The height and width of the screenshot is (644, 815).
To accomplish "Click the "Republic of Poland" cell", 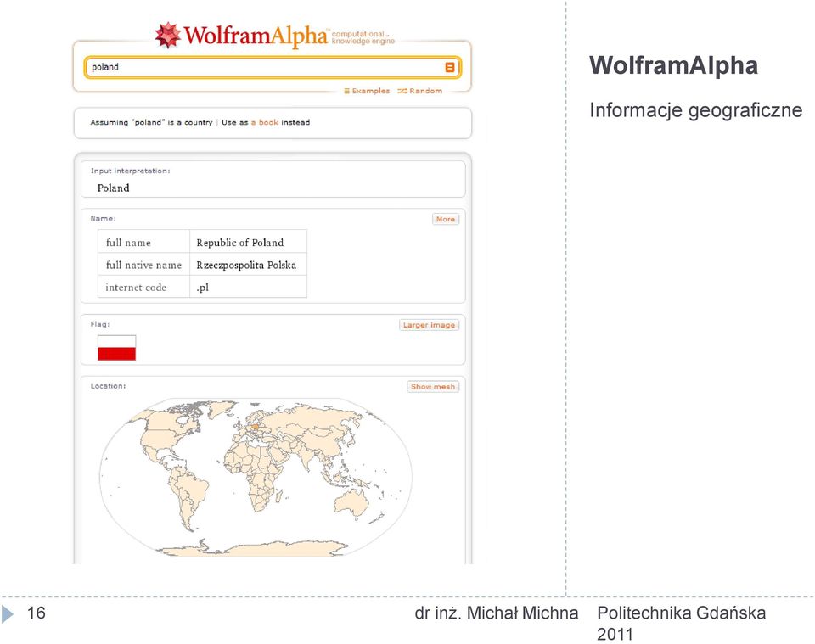I will click(x=249, y=243).
